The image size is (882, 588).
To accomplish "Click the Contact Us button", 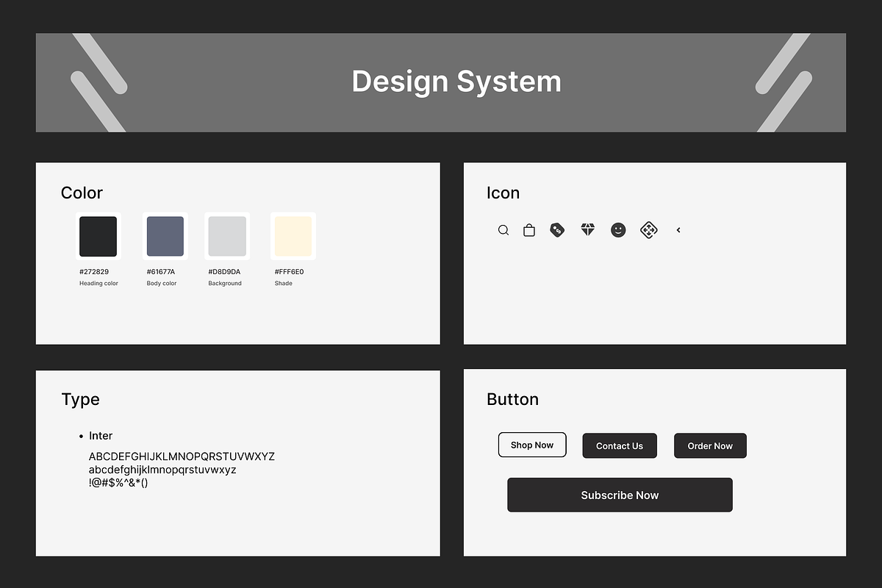I will point(620,445).
